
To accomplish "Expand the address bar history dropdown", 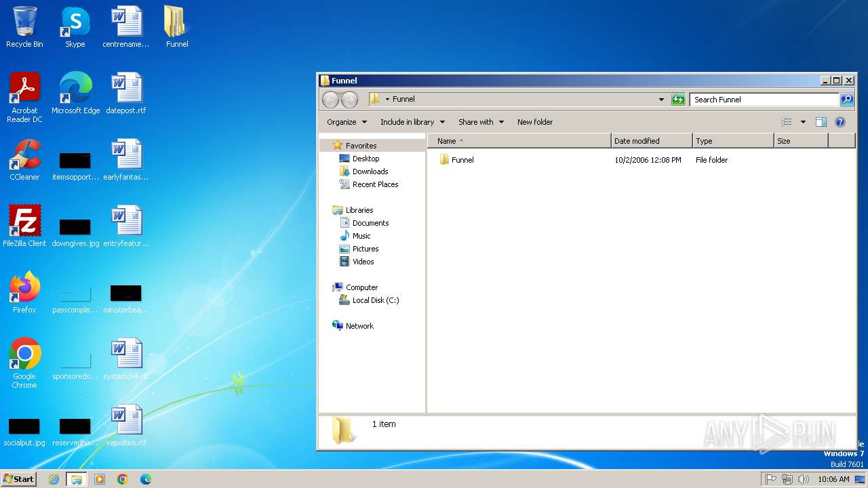I will [x=662, y=100].
